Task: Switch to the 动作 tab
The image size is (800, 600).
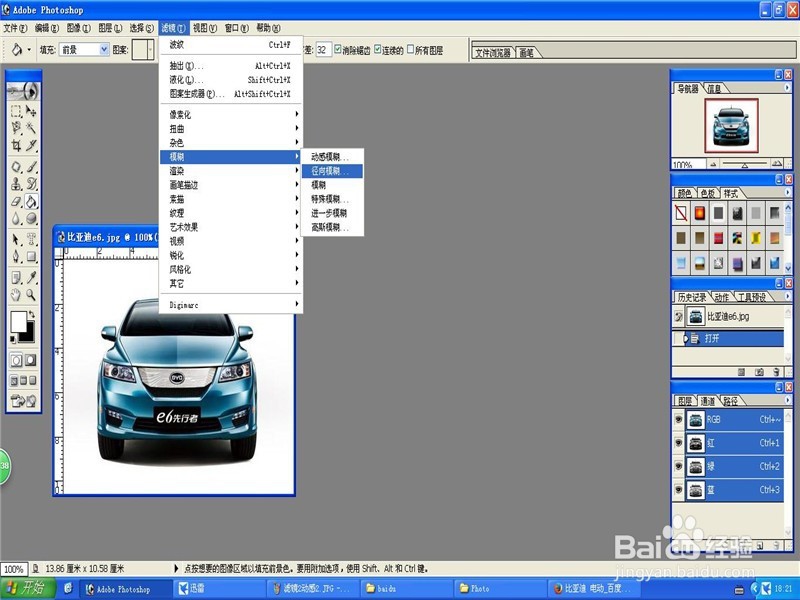Action: coord(721,297)
